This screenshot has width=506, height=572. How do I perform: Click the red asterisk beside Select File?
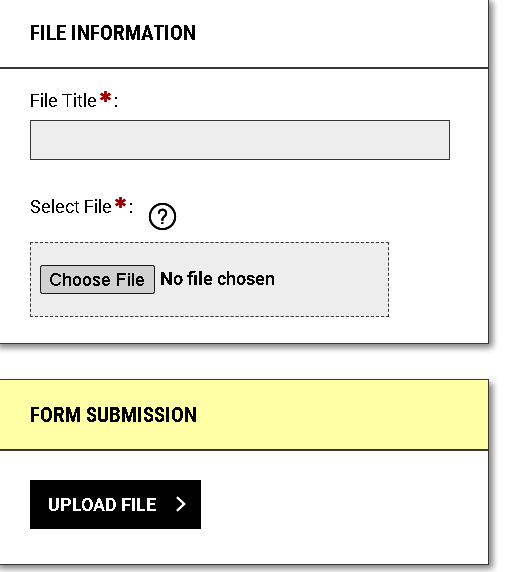pyautogui.click(x=120, y=203)
